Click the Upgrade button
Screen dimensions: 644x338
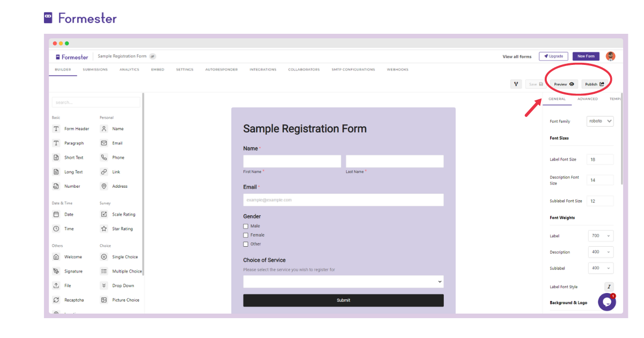pyautogui.click(x=553, y=56)
